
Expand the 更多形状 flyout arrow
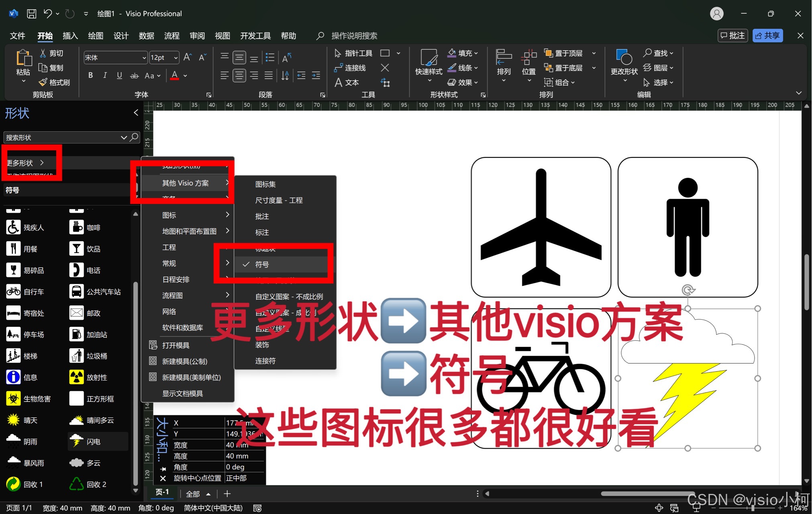point(42,163)
